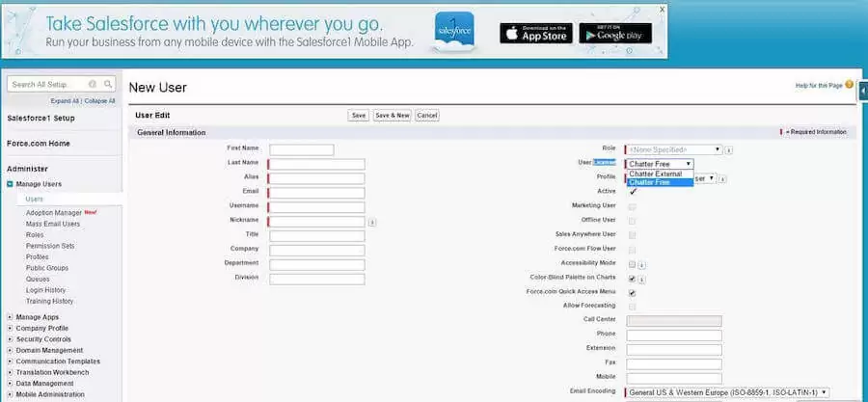Toggle the Force.com Flow User checkbox
The width and height of the screenshot is (868, 402).
(x=632, y=250)
